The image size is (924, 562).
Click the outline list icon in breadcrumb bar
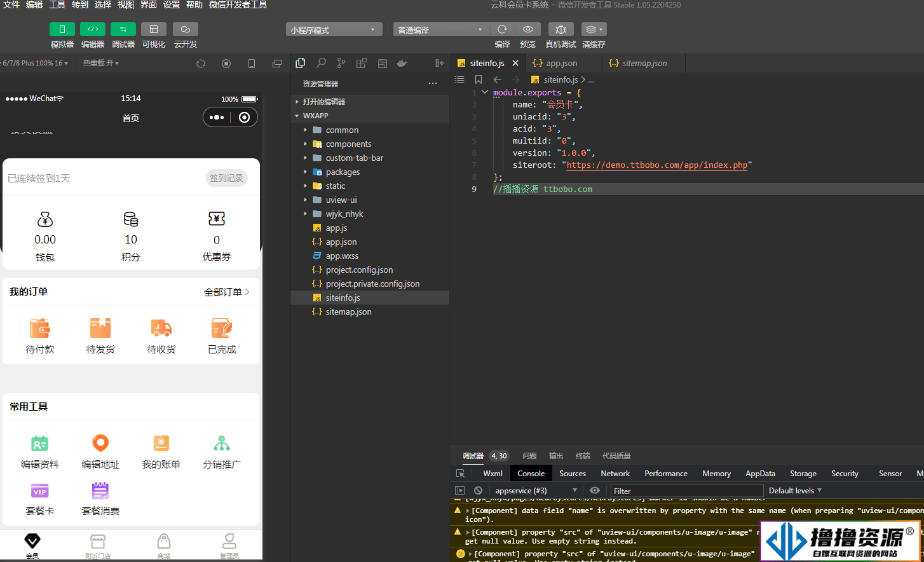tap(459, 79)
